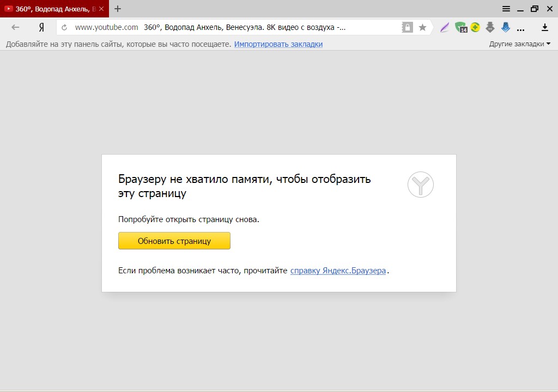Open the green shield extension showing 14
The image size is (558, 392).
pos(461,27)
